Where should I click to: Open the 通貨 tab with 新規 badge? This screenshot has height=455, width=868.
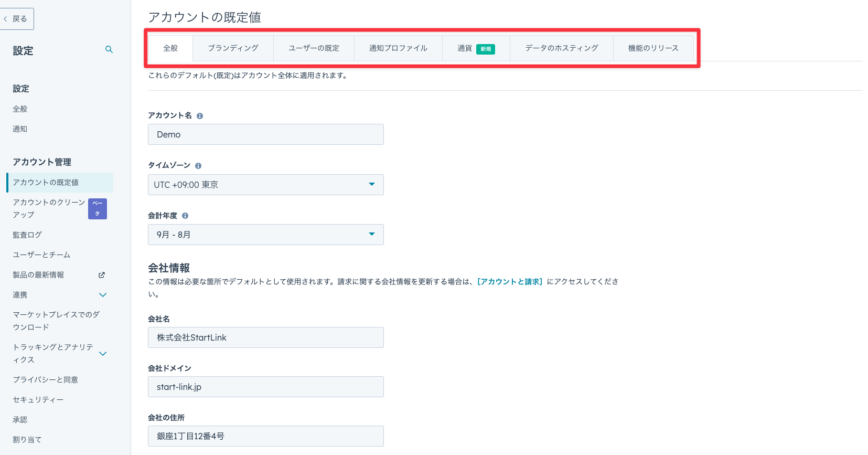[475, 48]
